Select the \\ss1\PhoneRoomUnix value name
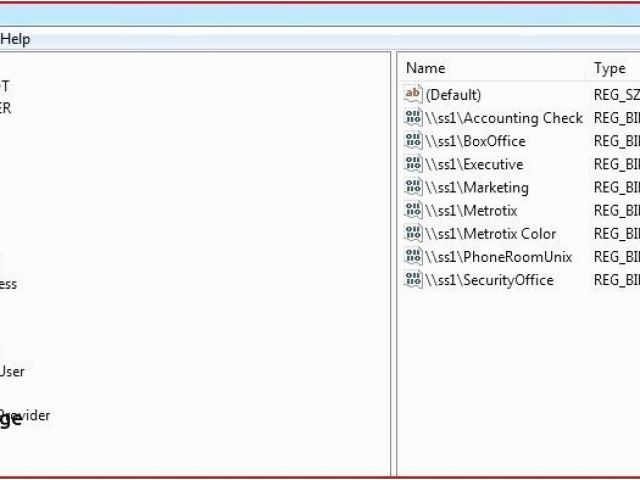Screen dimensions: 640x480 click(499, 256)
